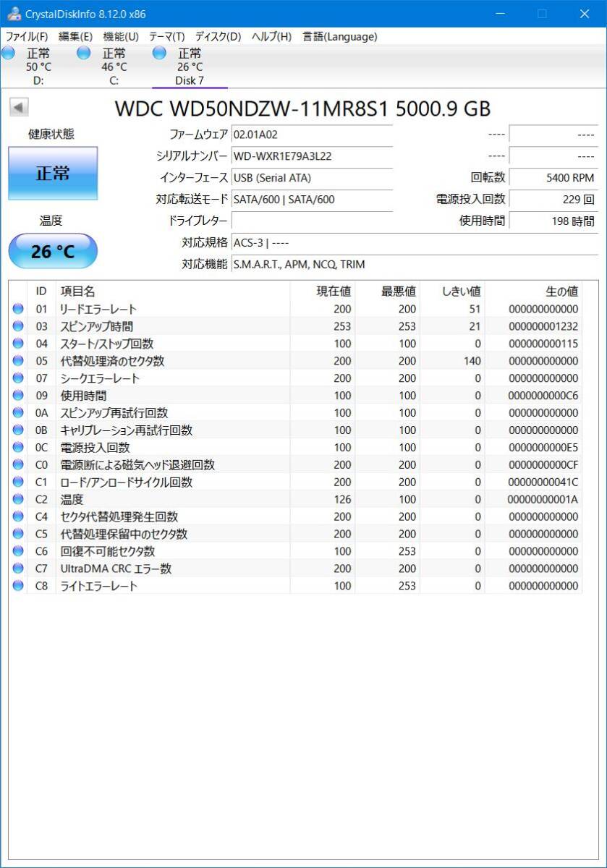The width and height of the screenshot is (607, 868).
Task: Open the 機能(U) menu
Action: 121,36
